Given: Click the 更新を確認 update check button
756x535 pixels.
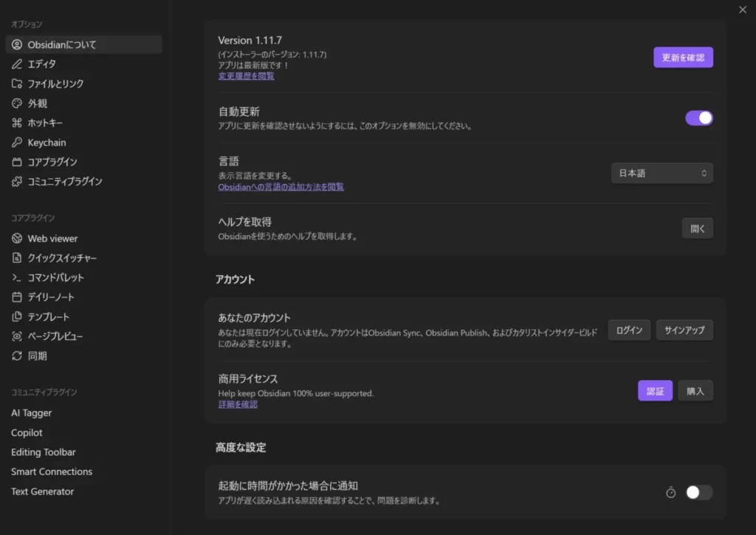Looking at the screenshot, I should coord(683,57).
